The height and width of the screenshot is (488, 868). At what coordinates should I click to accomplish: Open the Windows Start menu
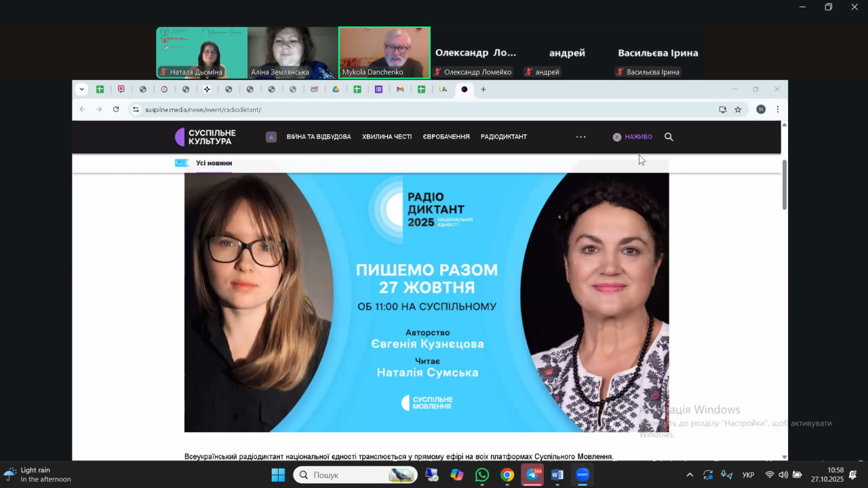[278, 475]
